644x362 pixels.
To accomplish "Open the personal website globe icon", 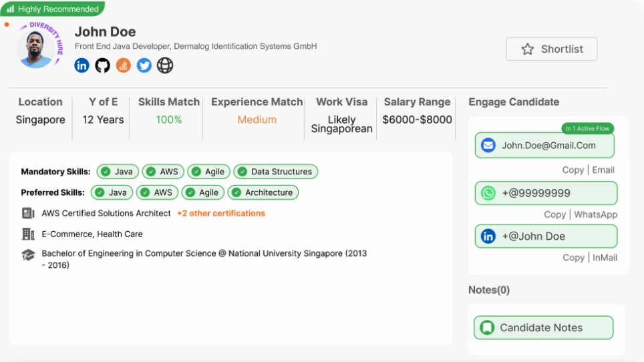I will tap(165, 65).
